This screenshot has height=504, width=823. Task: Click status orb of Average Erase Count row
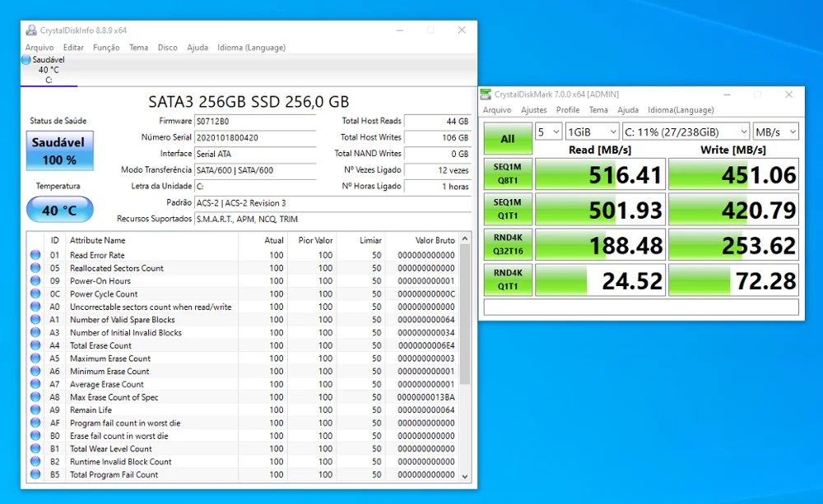(35, 384)
